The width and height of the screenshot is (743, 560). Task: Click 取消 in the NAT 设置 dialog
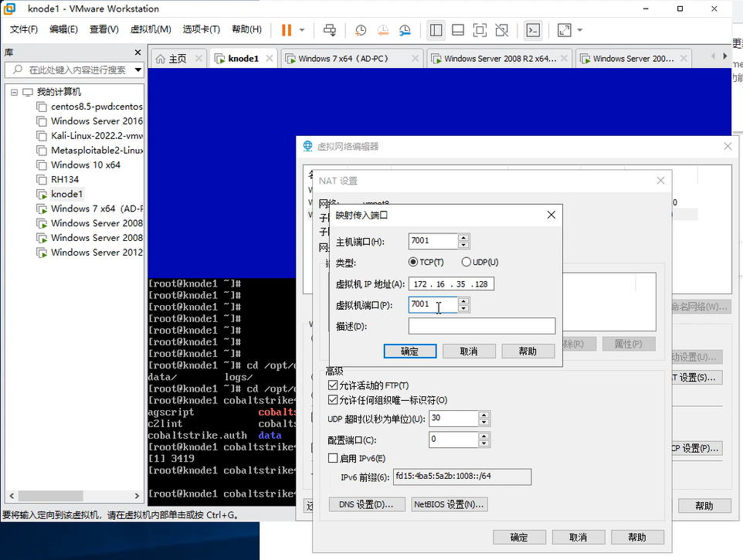click(578, 538)
